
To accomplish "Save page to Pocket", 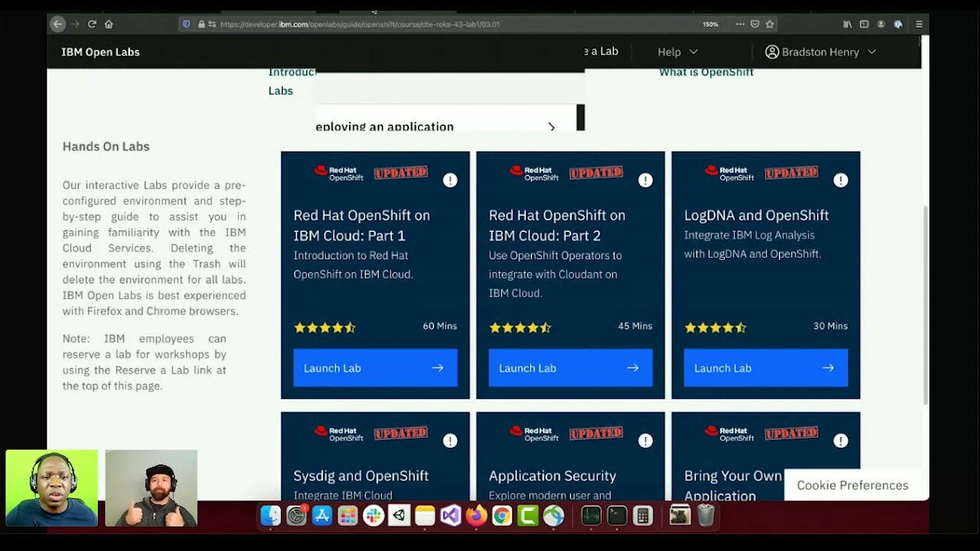I will [755, 24].
